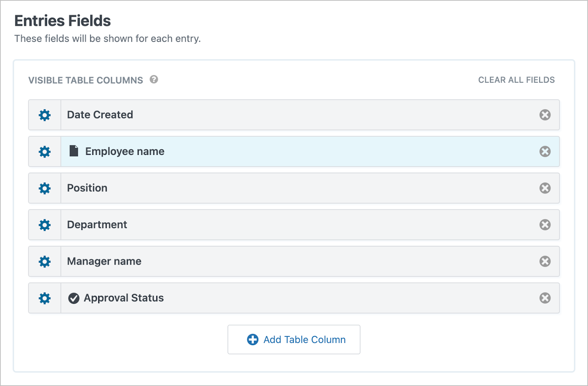
Task: Open settings for the Manager name field
Action: tap(44, 261)
